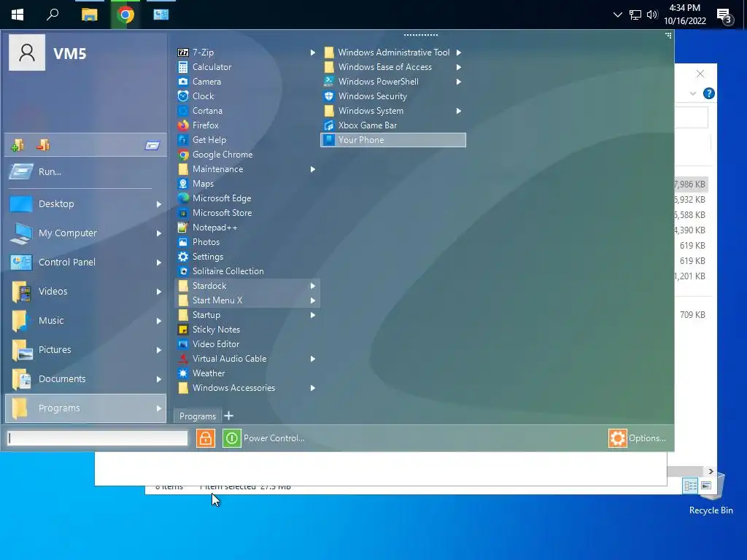Click Chrome icon on taskbar
Screen dimensions: 747x560
pyautogui.click(x=125, y=15)
